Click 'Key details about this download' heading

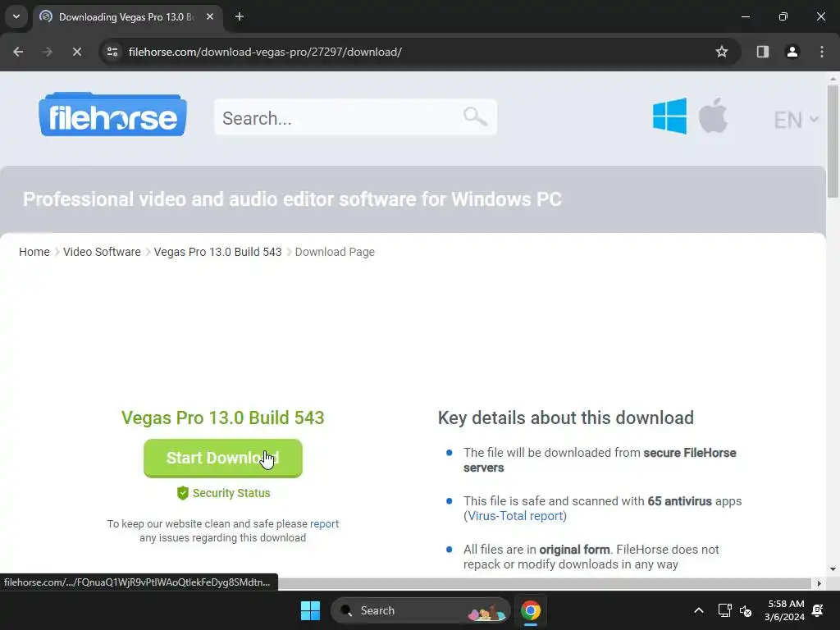pos(566,418)
